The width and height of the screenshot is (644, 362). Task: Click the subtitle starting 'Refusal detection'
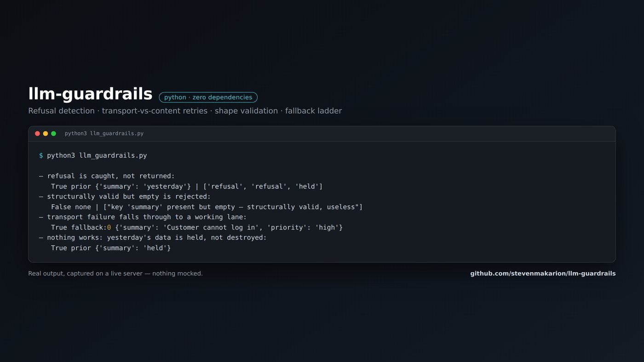pyautogui.click(x=185, y=111)
